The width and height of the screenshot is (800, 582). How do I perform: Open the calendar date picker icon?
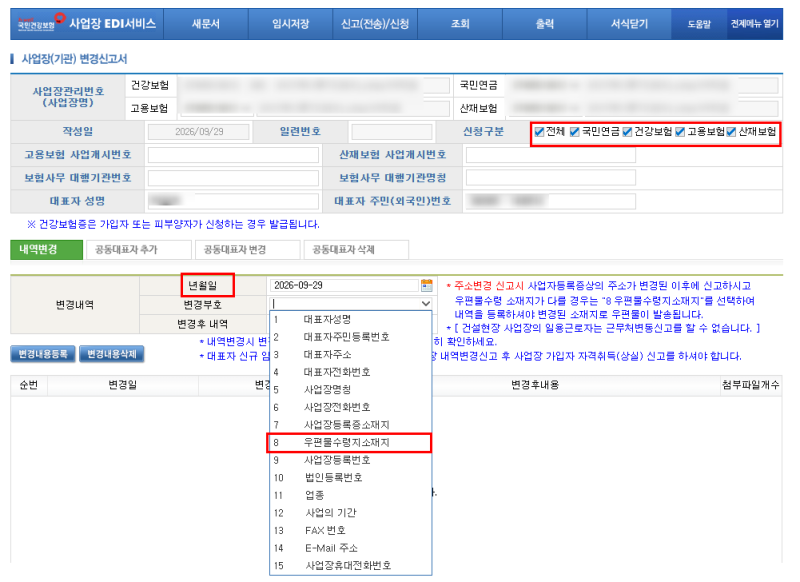click(427, 285)
